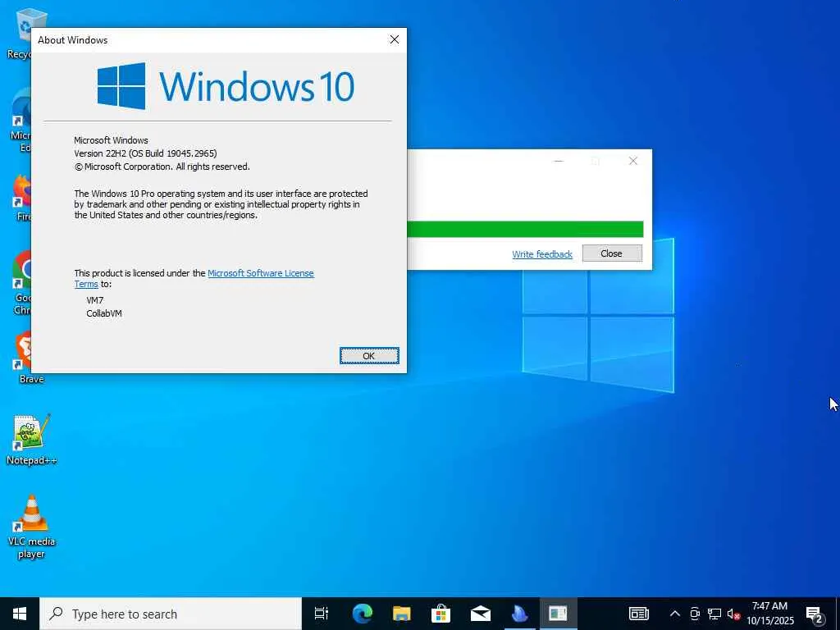The height and width of the screenshot is (630, 840).
Task: Select the blue fin app on taskbar
Action: click(x=519, y=614)
